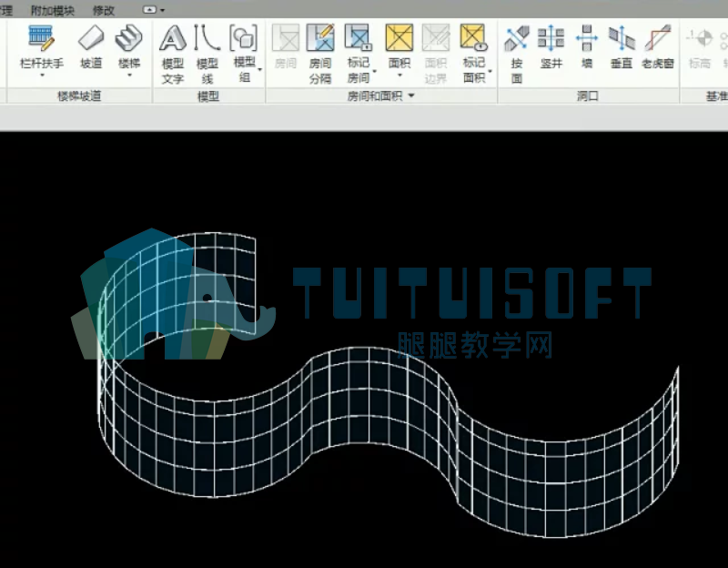This screenshot has height=568, width=728.
Task: Click the greyed 房间 room tool
Action: coord(286,46)
